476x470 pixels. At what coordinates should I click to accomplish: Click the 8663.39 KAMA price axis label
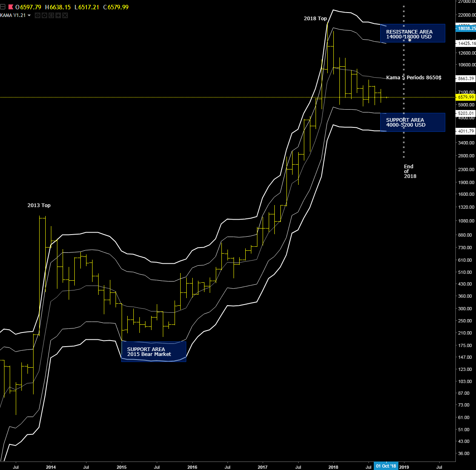[466, 78]
